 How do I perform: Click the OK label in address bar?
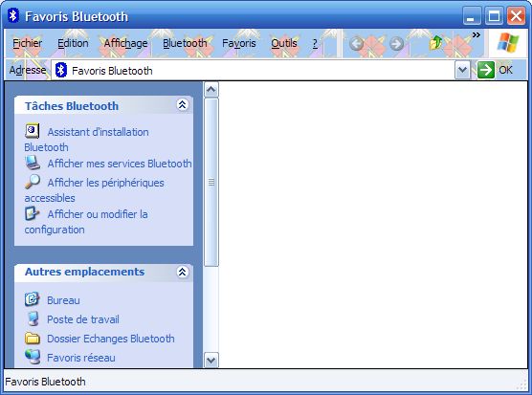(x=505, y=70)
